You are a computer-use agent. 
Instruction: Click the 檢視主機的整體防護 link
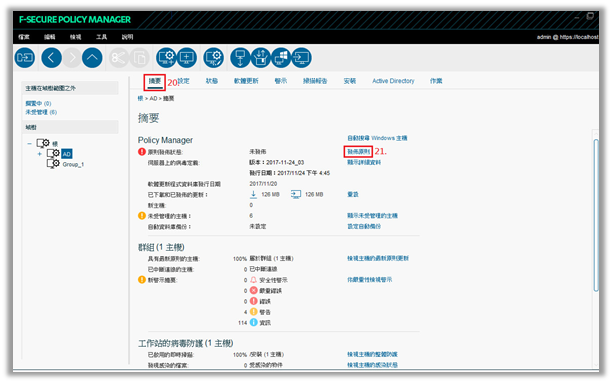pos(372,354)
